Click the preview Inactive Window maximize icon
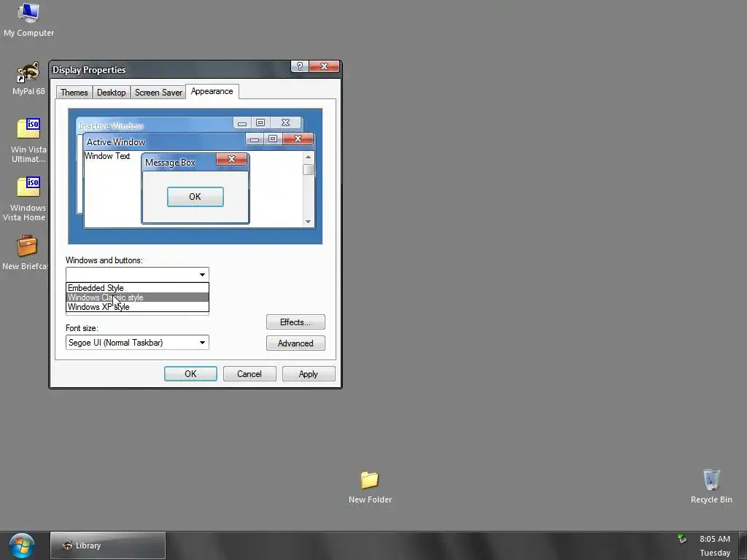 (260, 122)
